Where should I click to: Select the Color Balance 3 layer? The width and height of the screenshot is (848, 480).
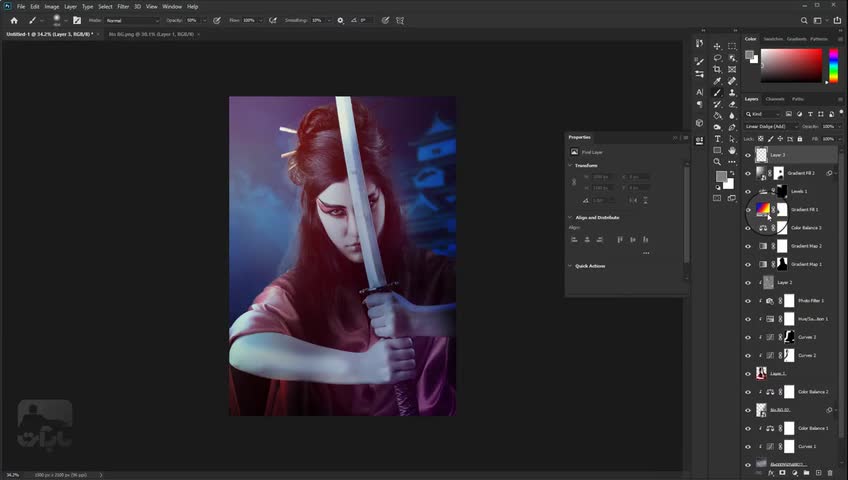806,227
